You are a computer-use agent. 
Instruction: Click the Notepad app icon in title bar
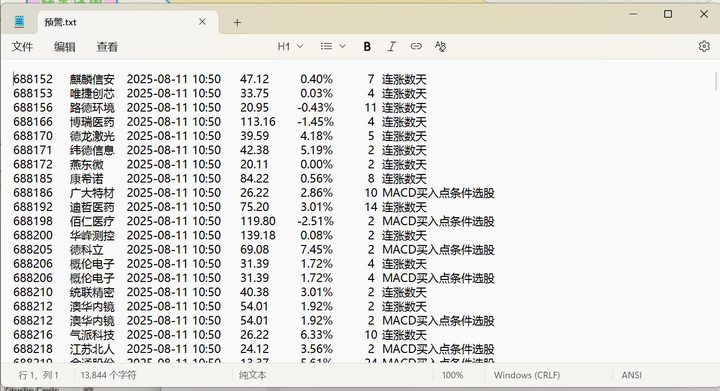[x=19, y=22]
